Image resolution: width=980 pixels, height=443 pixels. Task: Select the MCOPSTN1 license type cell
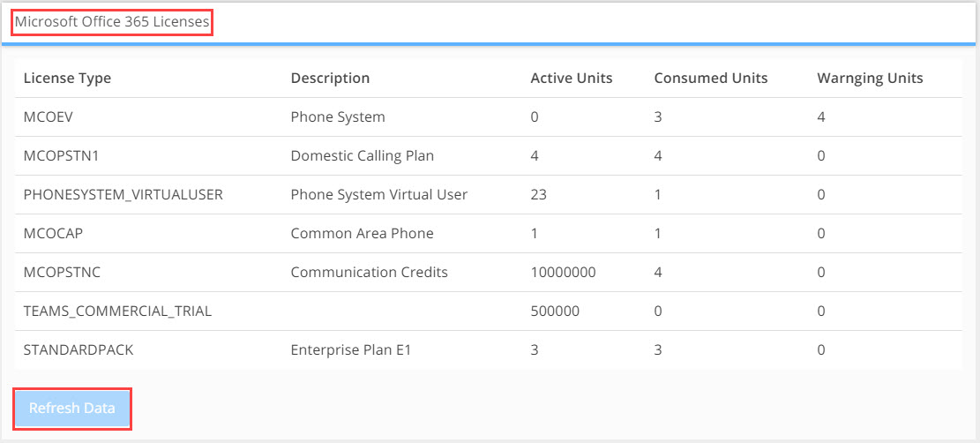click(61, 156)
